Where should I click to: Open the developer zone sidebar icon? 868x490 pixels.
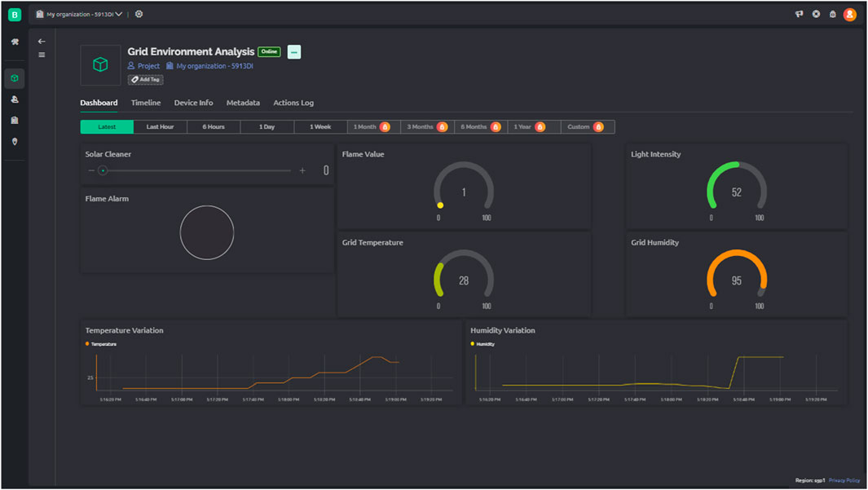coord(15,42)
